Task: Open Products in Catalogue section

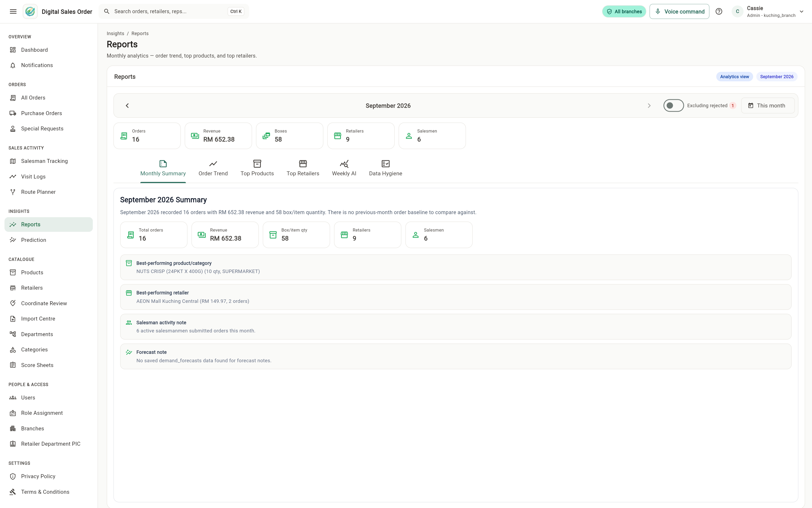Action: pyautogui.click(x=48, y=272)
